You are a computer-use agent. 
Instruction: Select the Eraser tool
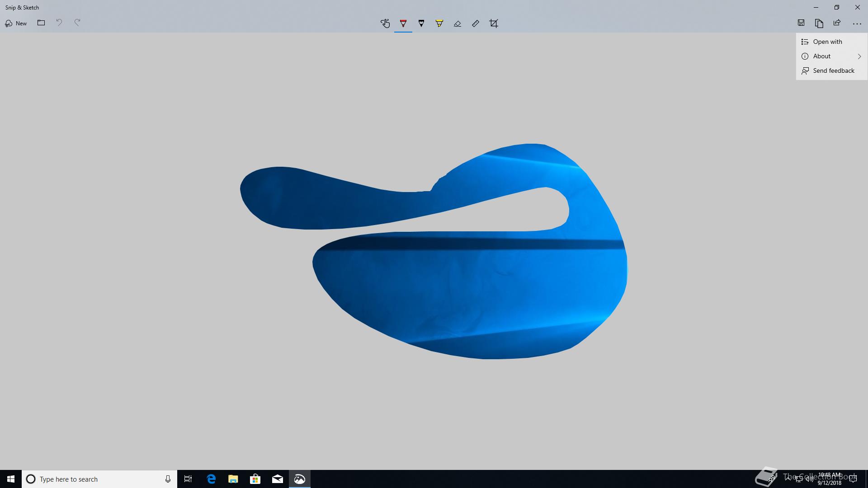(457, 23)
